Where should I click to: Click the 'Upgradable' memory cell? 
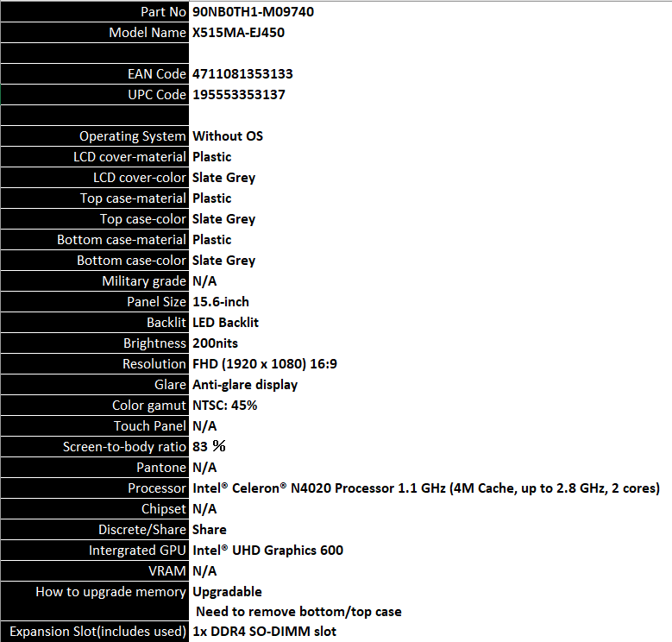(x=227, y=592)
